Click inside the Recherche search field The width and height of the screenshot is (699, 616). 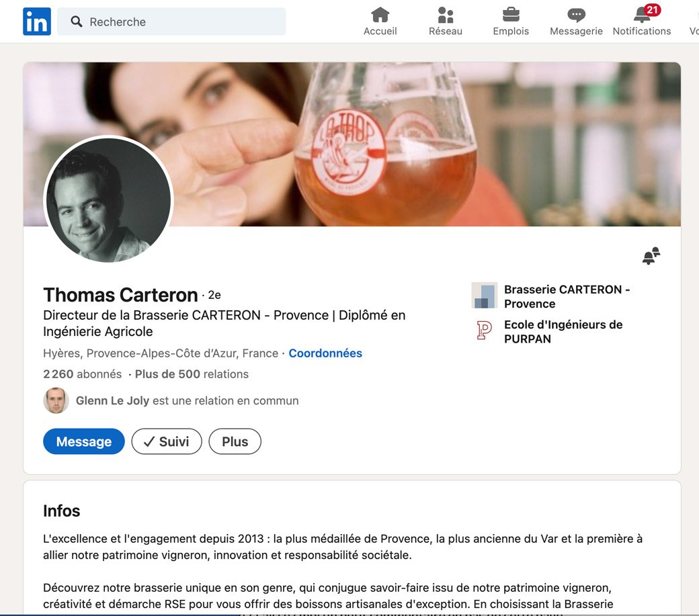[171, 21]
